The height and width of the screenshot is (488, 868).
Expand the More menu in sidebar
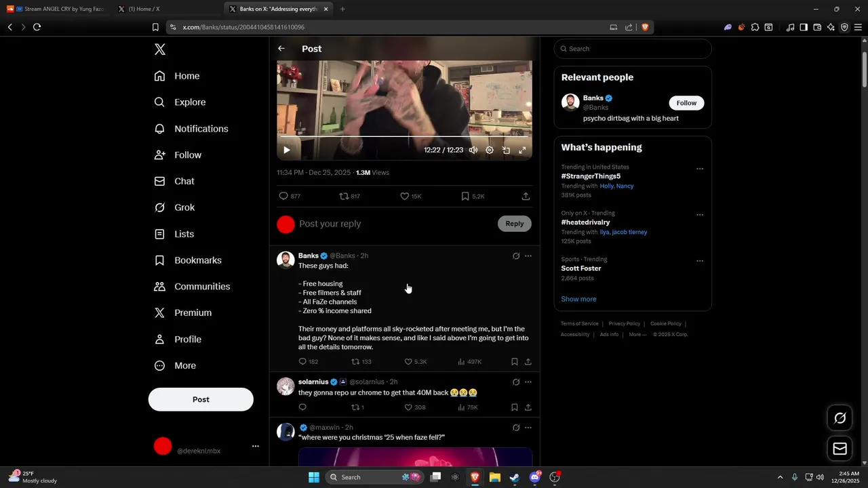pyautogui.click(x=175, y=366)
